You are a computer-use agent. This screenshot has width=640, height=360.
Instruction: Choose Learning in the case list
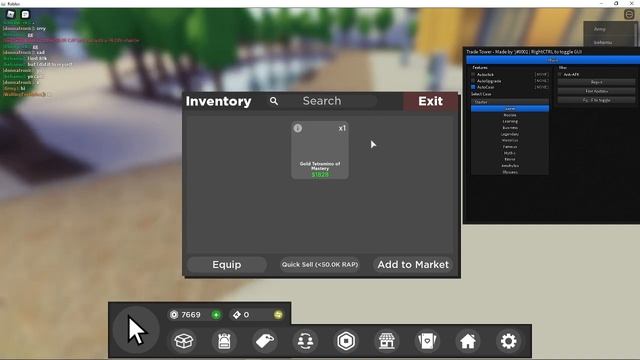pyautogui.click(x=510, y=121)
